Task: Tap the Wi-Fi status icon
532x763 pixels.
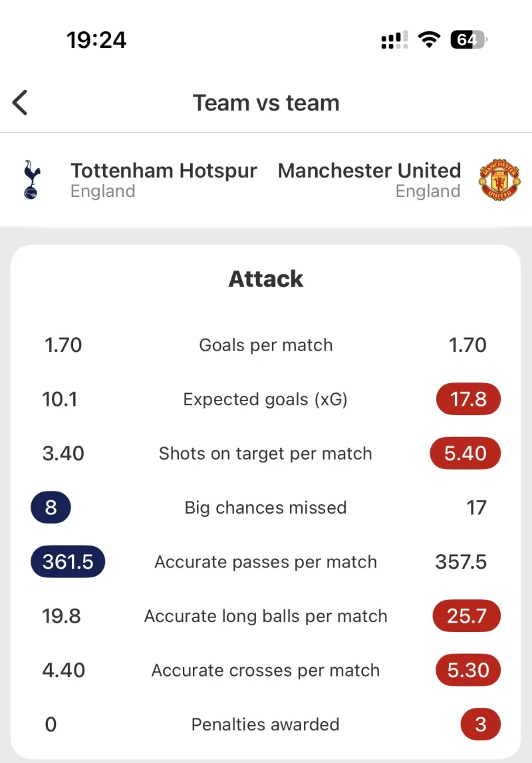Action: pyautogui.click(x=430, y=40)
